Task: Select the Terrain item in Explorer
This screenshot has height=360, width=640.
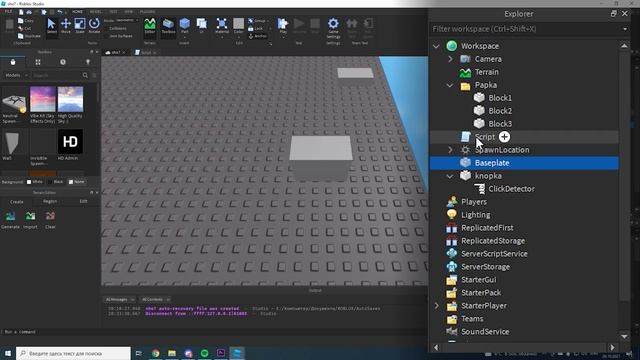Action: pyautogui.click(x=487, y=72)
